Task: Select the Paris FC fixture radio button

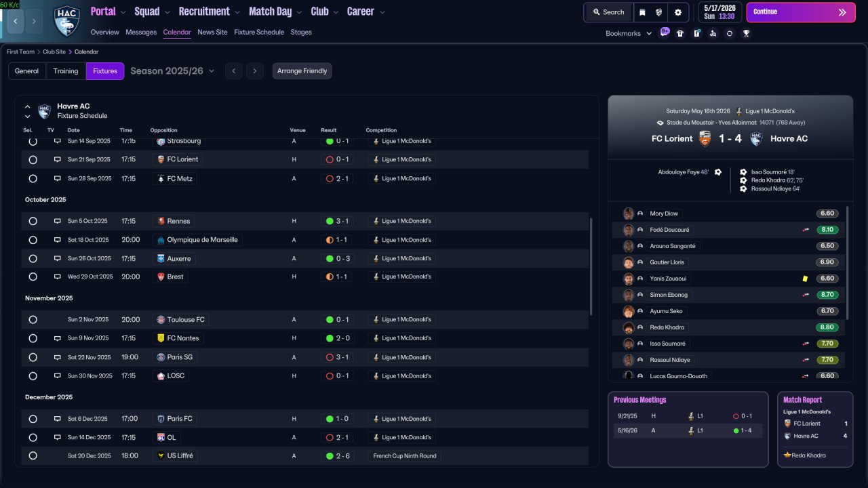Action: click(33, 419)
